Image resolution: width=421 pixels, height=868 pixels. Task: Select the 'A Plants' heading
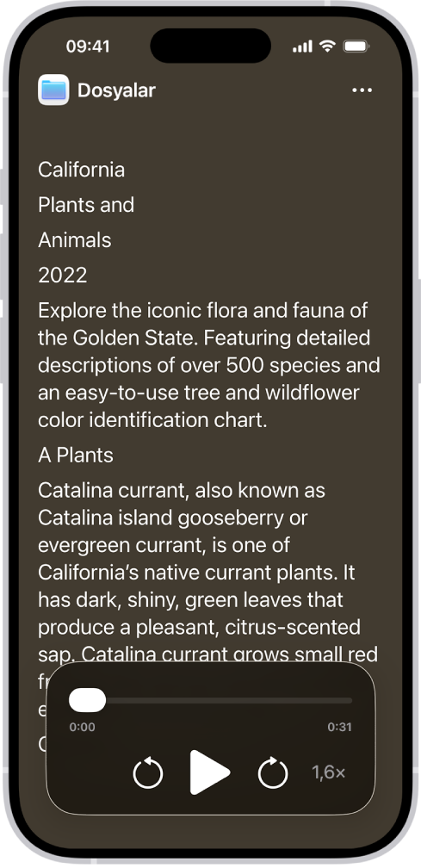click(76, 455)
